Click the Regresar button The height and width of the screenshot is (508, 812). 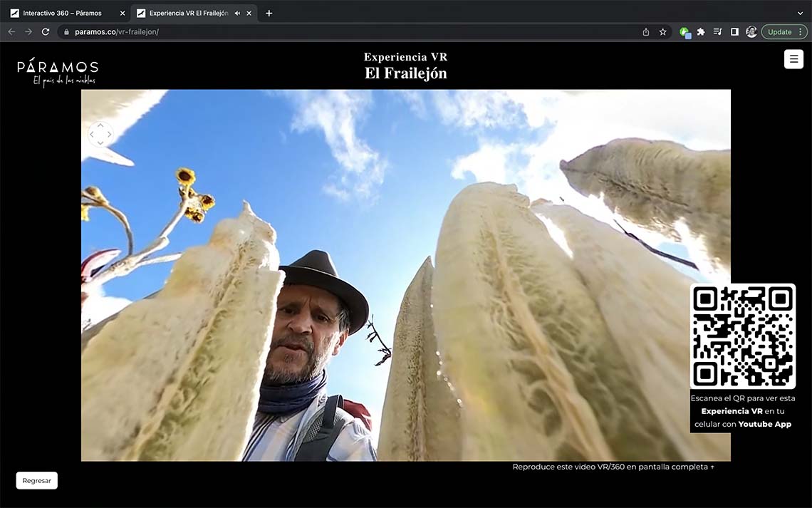(36, 480)
